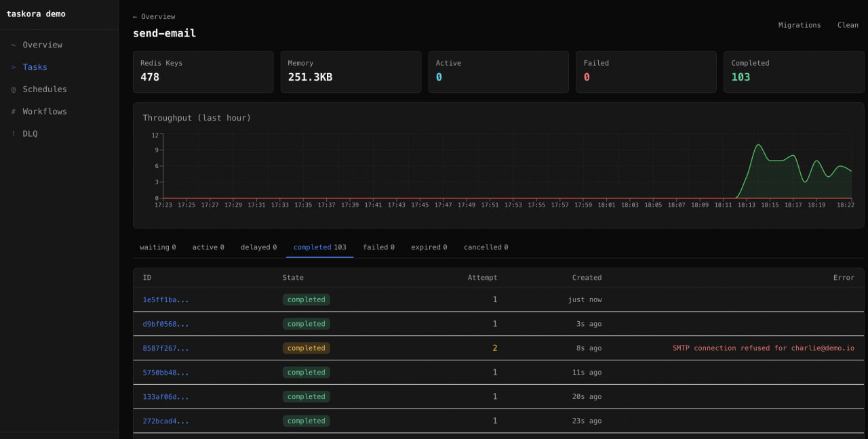Select the Overview icon in the sidebar
This screenshot has width=868, height=439.
click(12, 45)
